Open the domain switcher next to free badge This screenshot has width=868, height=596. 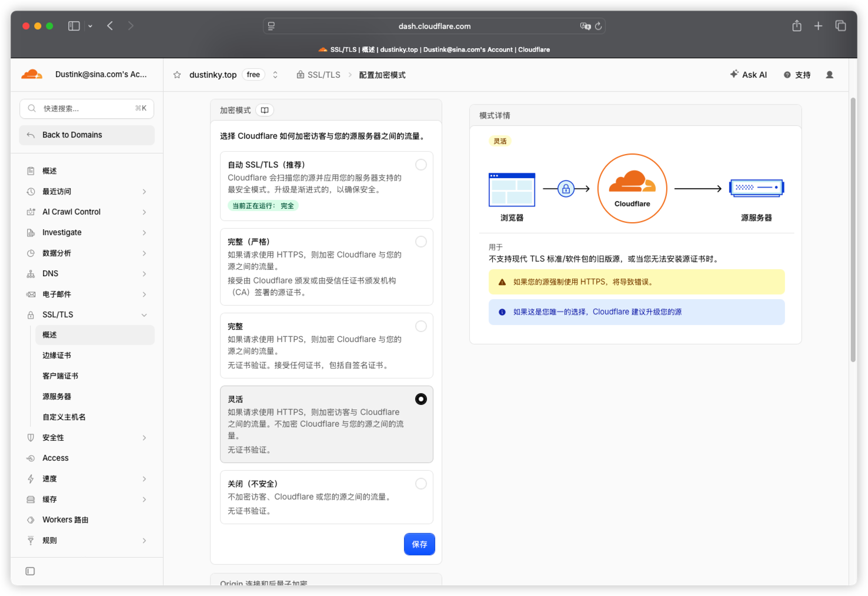(x=275, y=75)
